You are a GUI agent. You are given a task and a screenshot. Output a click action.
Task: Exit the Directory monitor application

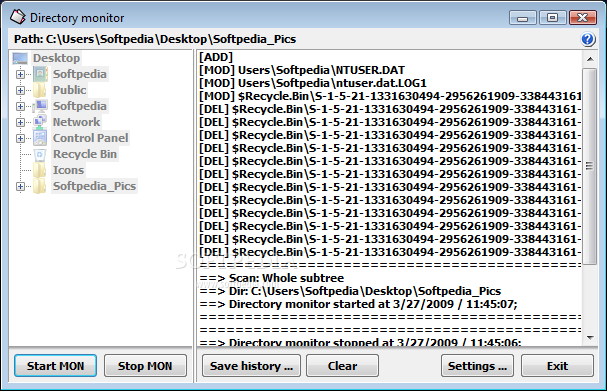557,366
